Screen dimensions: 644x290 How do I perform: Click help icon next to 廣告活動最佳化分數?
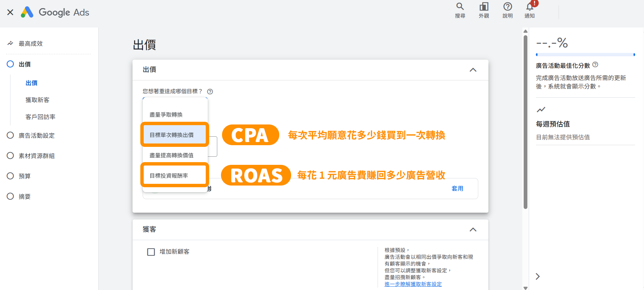click(x=595, y=65)
